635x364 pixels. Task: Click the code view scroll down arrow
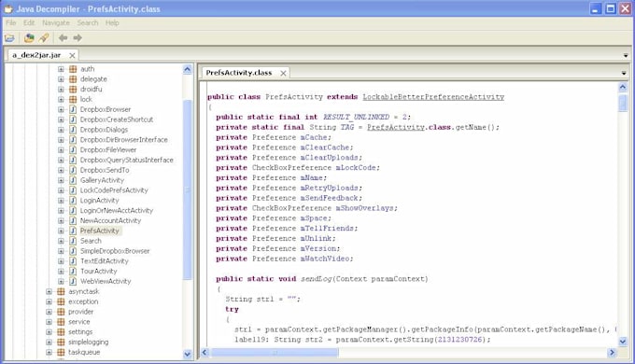click(623, 342)
